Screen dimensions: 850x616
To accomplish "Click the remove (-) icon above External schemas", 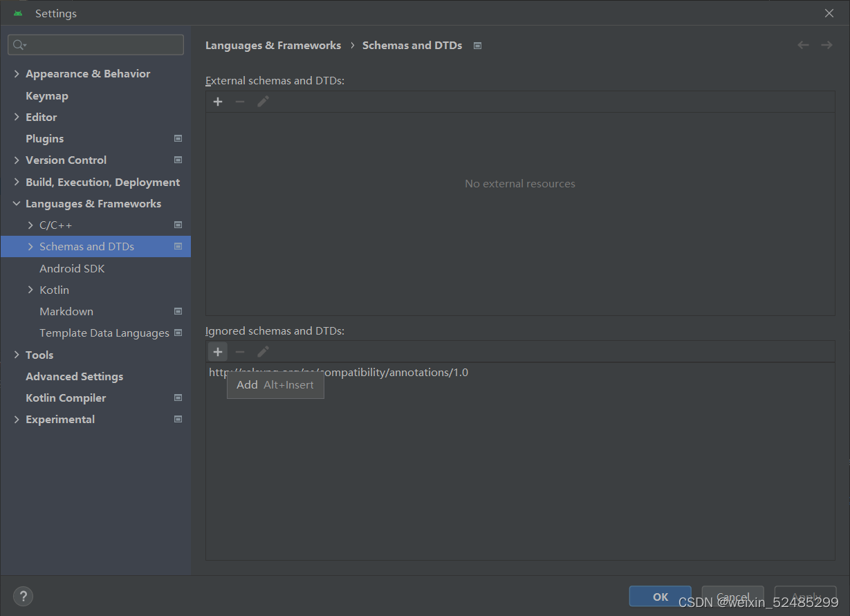I will pos(240,101).
